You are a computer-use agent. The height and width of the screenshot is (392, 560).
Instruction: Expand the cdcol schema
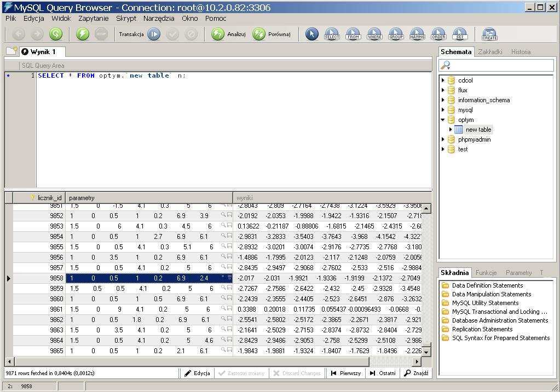[x=443, y=80]
